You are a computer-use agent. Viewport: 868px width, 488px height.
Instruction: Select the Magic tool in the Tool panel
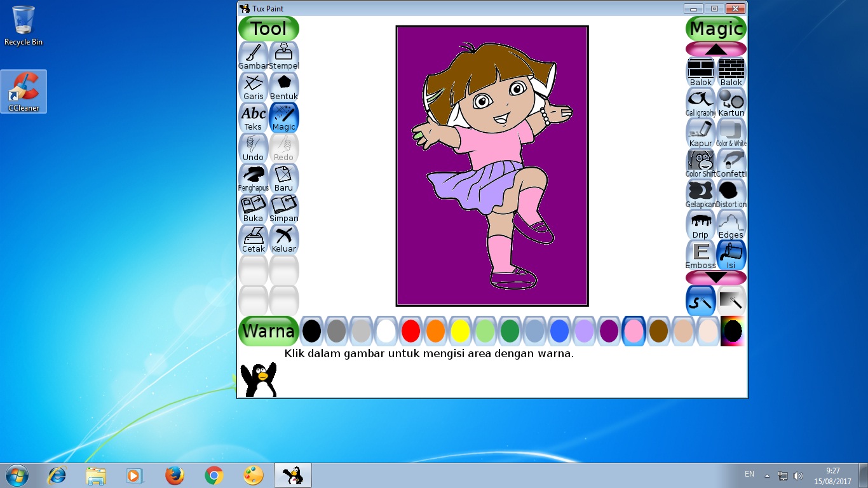click(284, 118)
